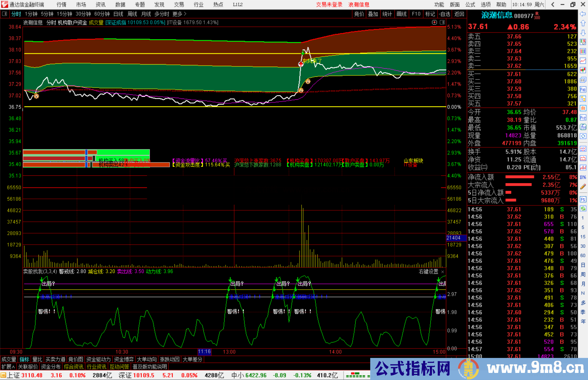588x380 pixels.
Task: Open 右键设置 indicator settings
Action: point(428,272)
